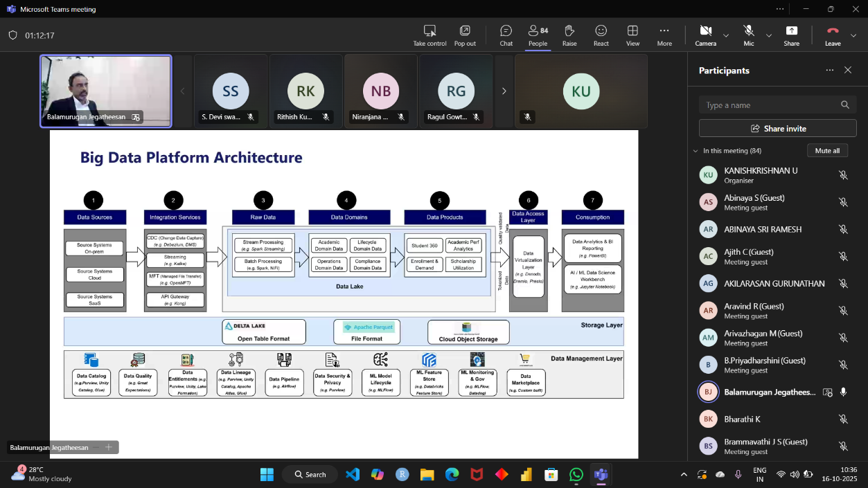This screenshot has width=868, height=488.
Task: Toggle the Camera on
Action: [x=705, y=35]
